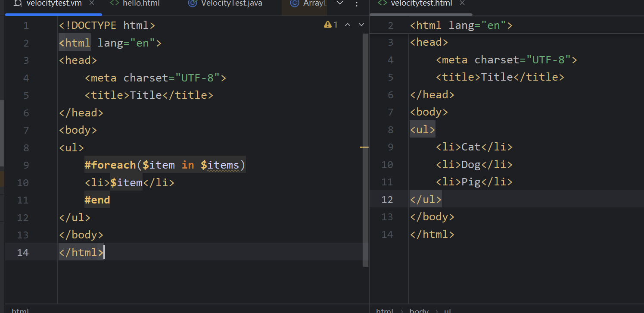Image resolution: width=644 pixels, height=313 pixels.
Task: Click the left editor vertical scrollbar
Action: pos(366,150)
